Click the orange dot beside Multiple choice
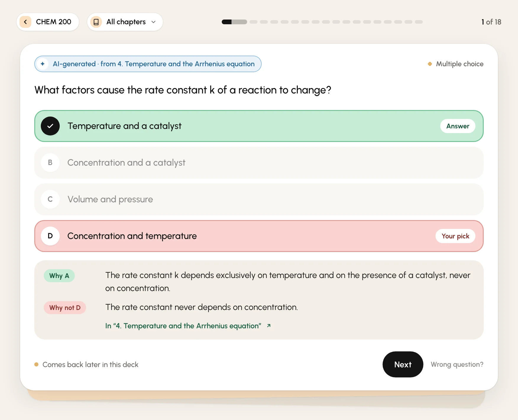This screenshot has height=420, width=518. [x=430, y=64]
